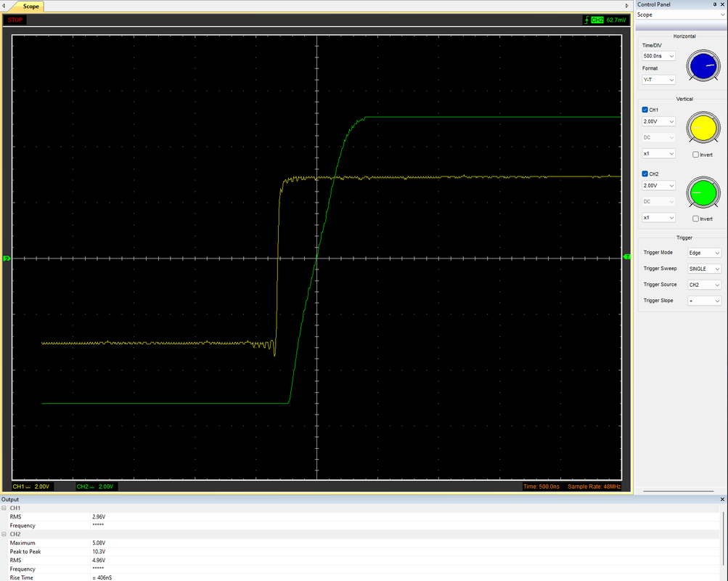This screenshot has height=581, width=728.
Task: Open the Trigger Sweep SINGLE dropdown
Action: point(704,269)
